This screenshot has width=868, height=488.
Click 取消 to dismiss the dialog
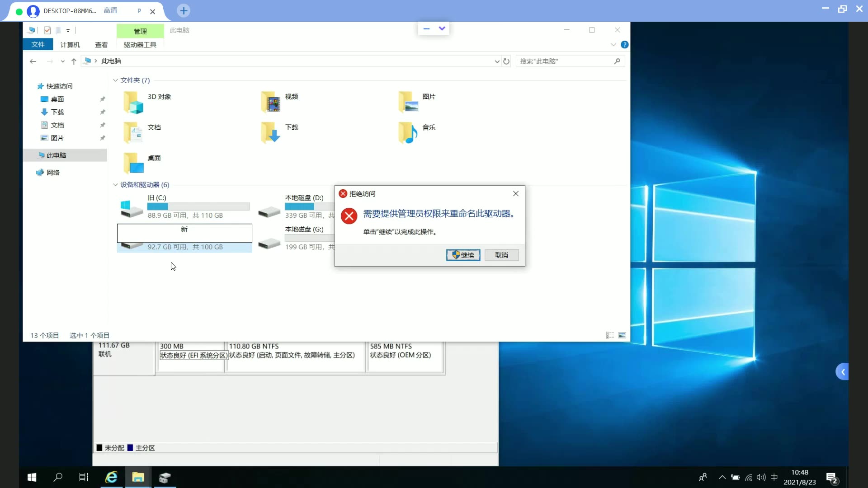pos(501,255)
